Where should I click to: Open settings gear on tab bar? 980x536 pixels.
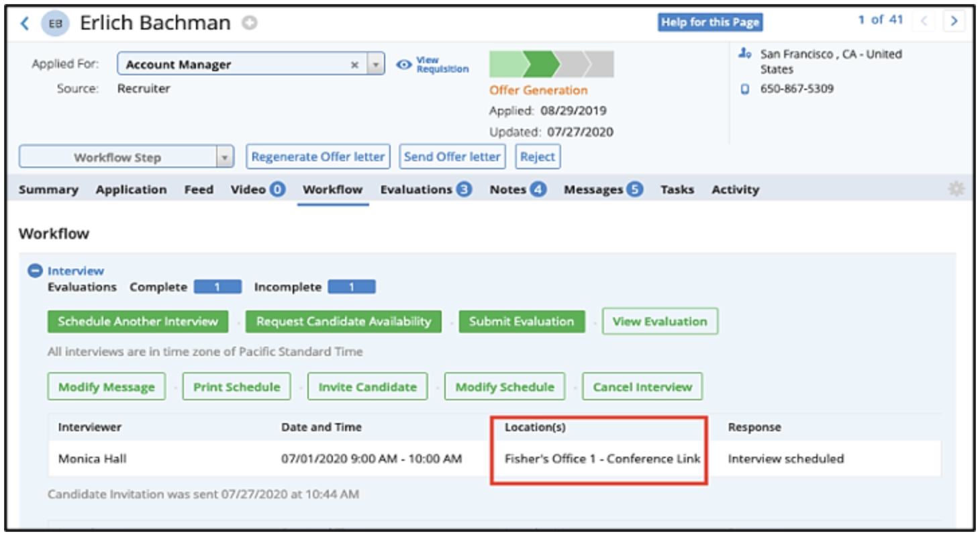(x=956, y=189)
